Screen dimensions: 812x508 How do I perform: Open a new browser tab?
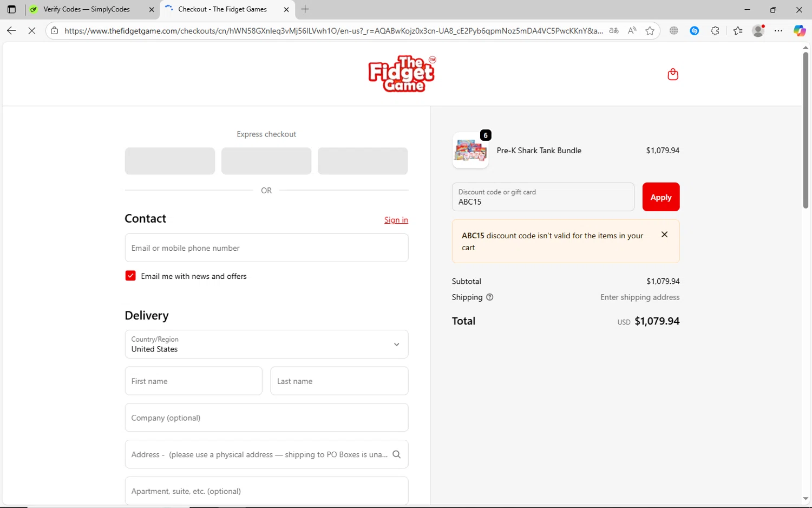pyautogui.click(x=305, y=9)
